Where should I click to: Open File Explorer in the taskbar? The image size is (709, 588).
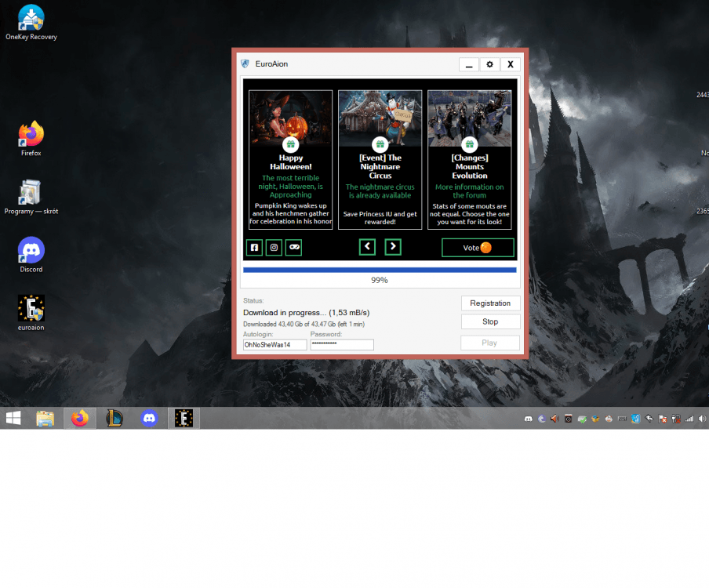pyautogui.click(x=45, y=419)
